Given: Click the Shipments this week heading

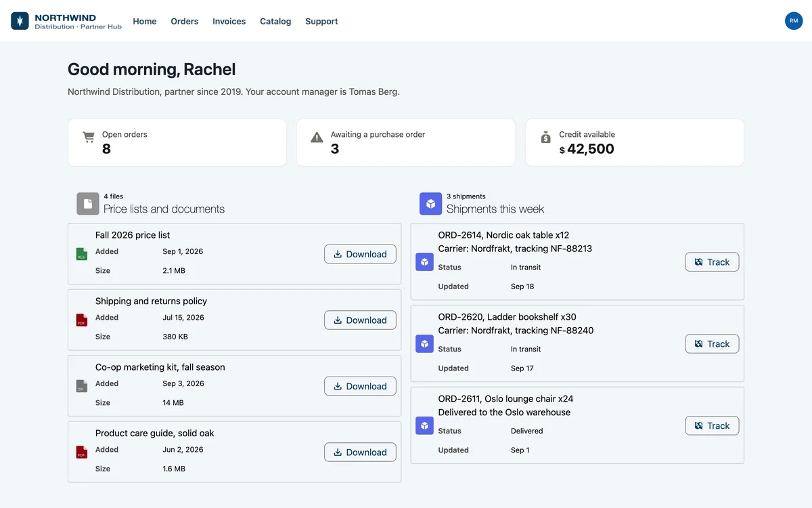Looking at the screenshot, I should (495, 209).
